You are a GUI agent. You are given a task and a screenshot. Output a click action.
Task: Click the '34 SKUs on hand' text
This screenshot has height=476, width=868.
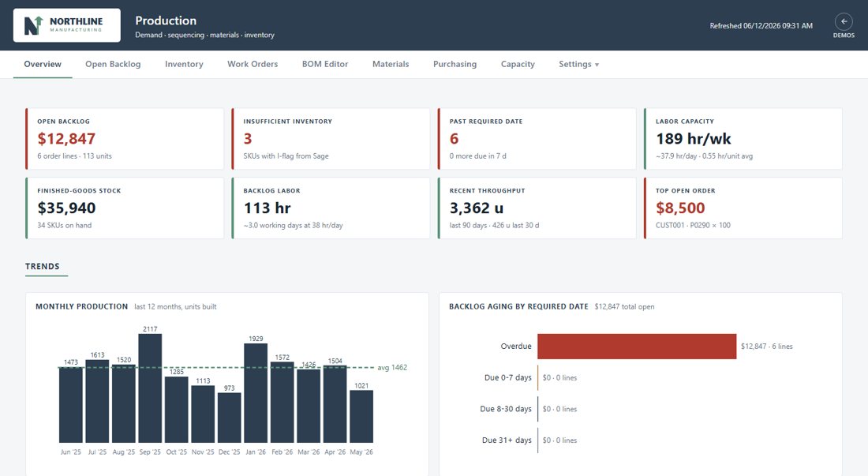tap(64, 225)
